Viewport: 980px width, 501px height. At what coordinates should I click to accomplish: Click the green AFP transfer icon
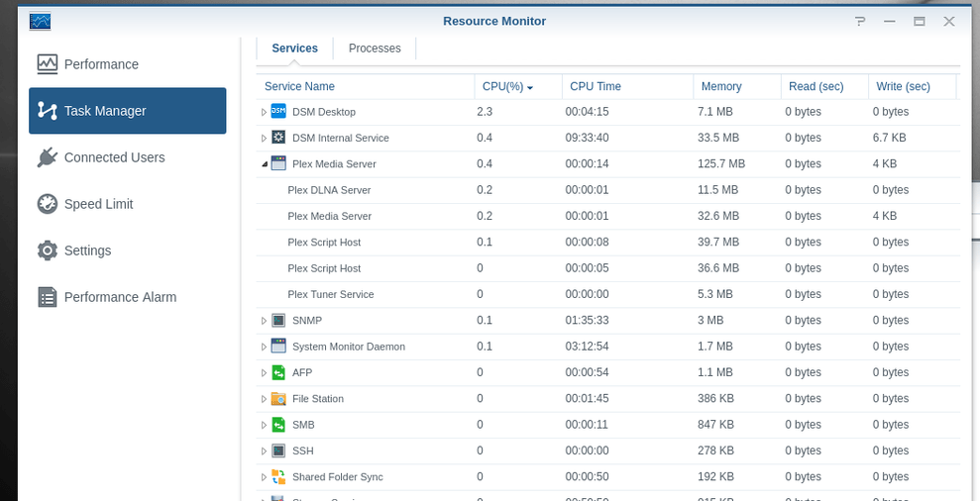[278, 372]
